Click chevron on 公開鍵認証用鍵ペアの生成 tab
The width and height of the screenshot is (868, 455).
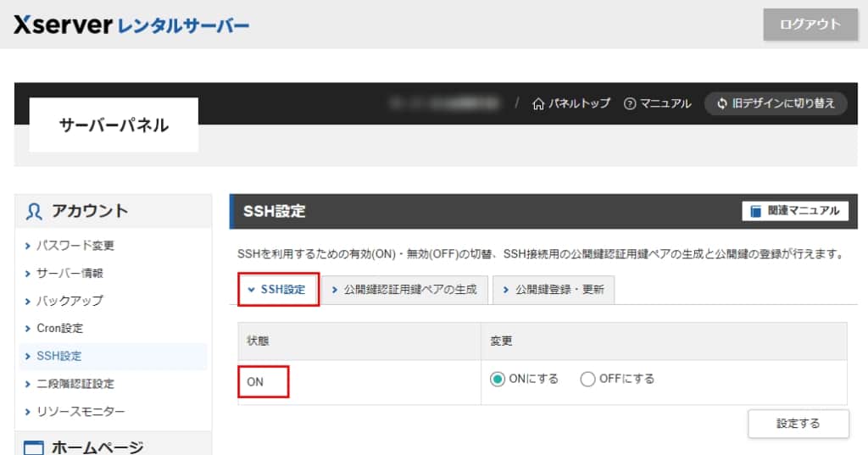[334, 290]
